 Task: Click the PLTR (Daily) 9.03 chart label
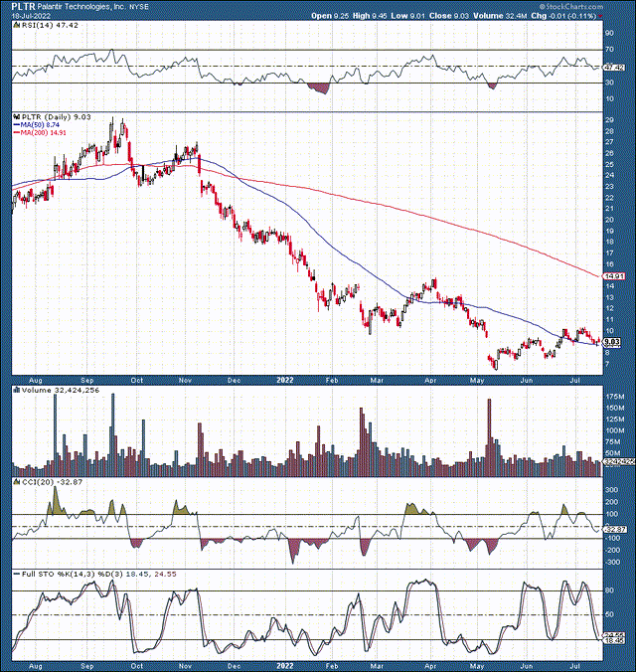(56, 117)
